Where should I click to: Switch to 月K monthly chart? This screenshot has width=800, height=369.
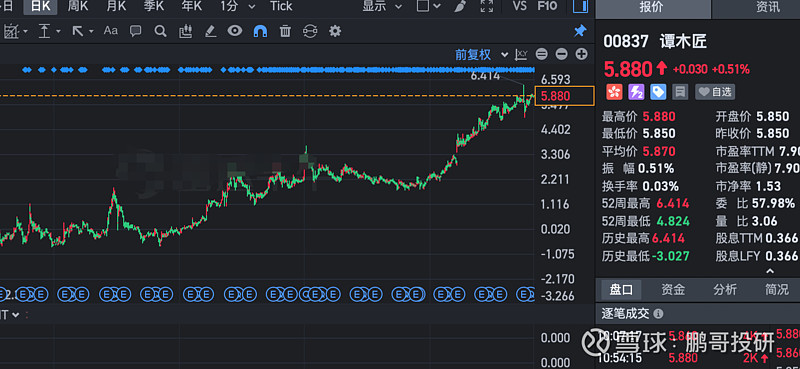(116, 7)
